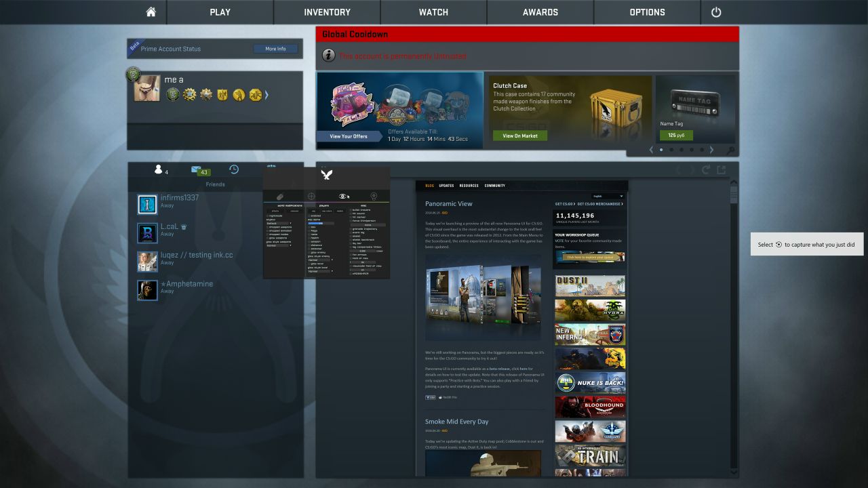The height and width of the screenshot is (488, 868).
Task: Open the glow style enemy dropdown
Action: pyautogui.click(x=321, y=260)
